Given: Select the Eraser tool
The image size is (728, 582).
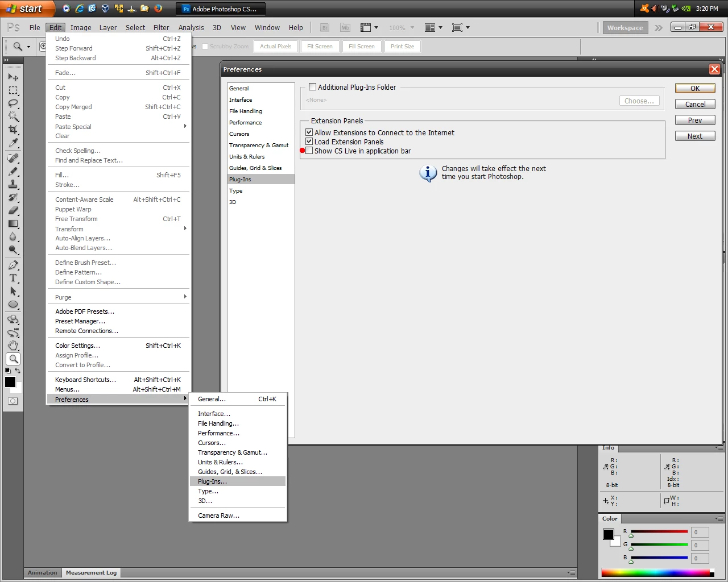Looking at the screenshot, I should (13, 210).
